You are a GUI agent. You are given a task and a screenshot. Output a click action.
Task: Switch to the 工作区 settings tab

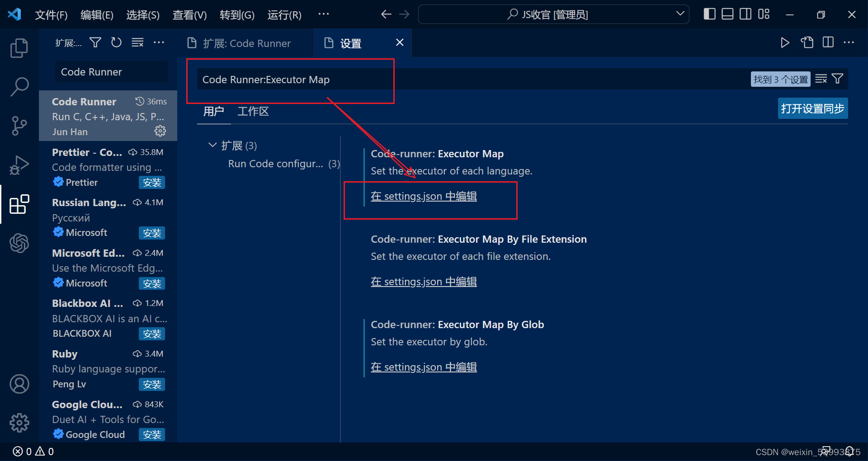[x=253, y=112]
